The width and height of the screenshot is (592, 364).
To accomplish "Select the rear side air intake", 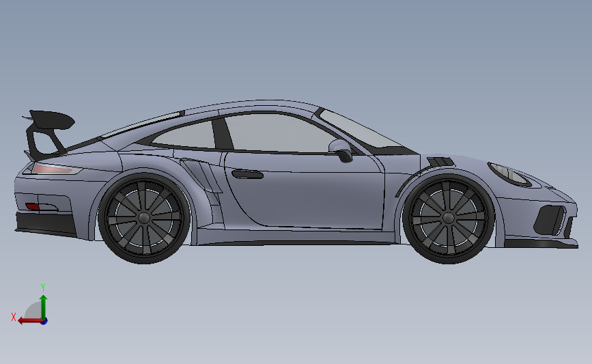I will pyautogui.click(x=201, y=178).
